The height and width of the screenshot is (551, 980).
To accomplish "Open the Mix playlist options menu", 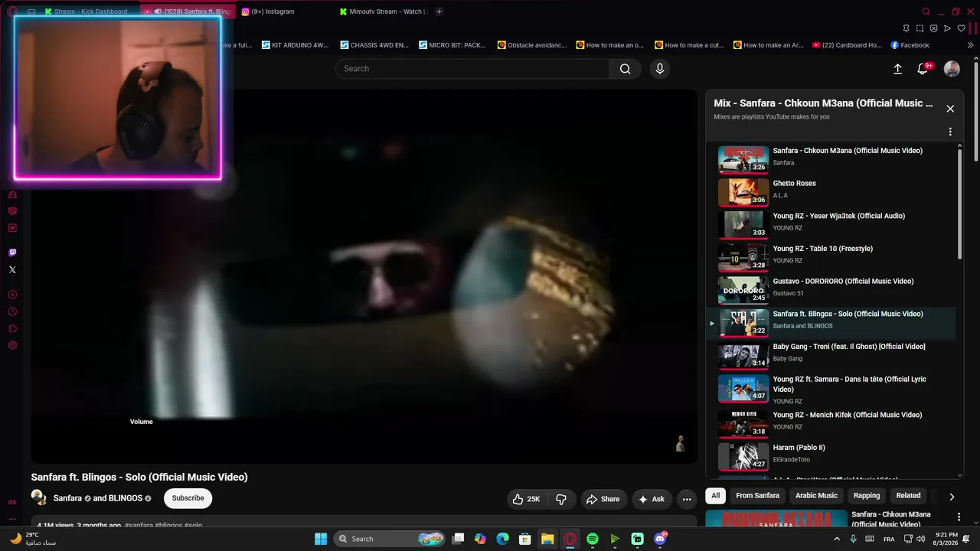I will point(950,132).
